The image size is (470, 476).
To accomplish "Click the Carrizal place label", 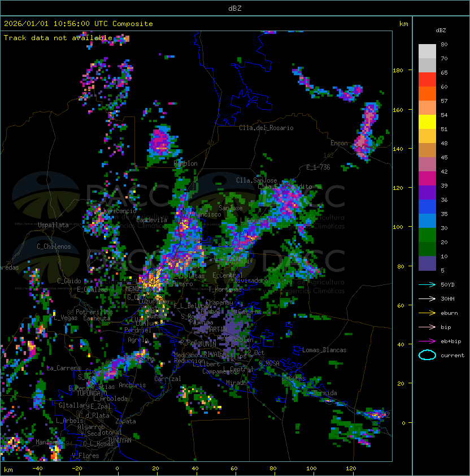I will point(168,379).
